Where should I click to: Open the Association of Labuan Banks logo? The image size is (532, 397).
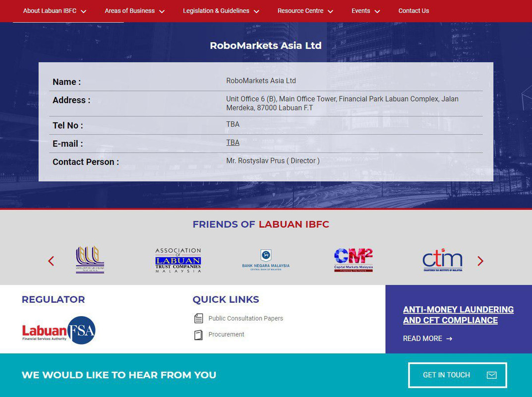pyautogui.click(x=90, y=260)
